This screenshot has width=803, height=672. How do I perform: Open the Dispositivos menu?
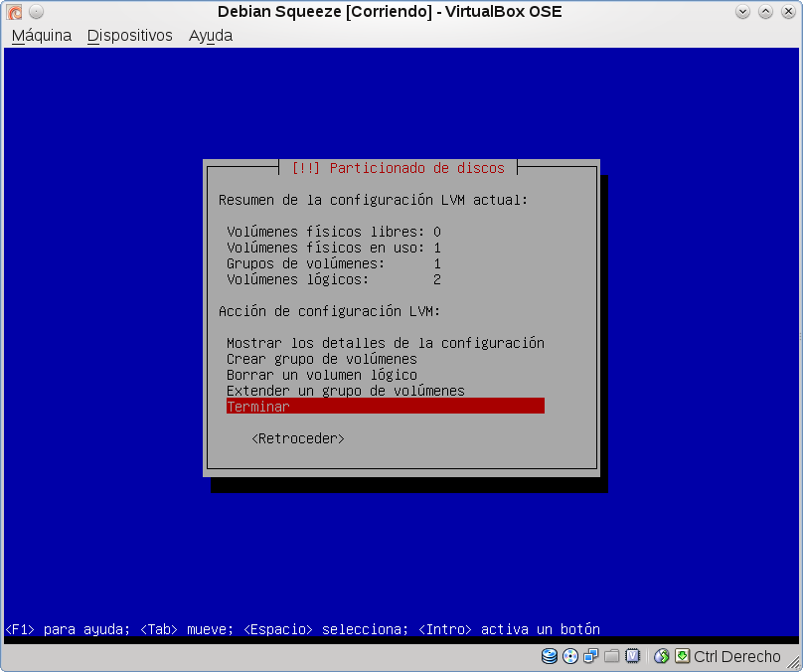129,36
